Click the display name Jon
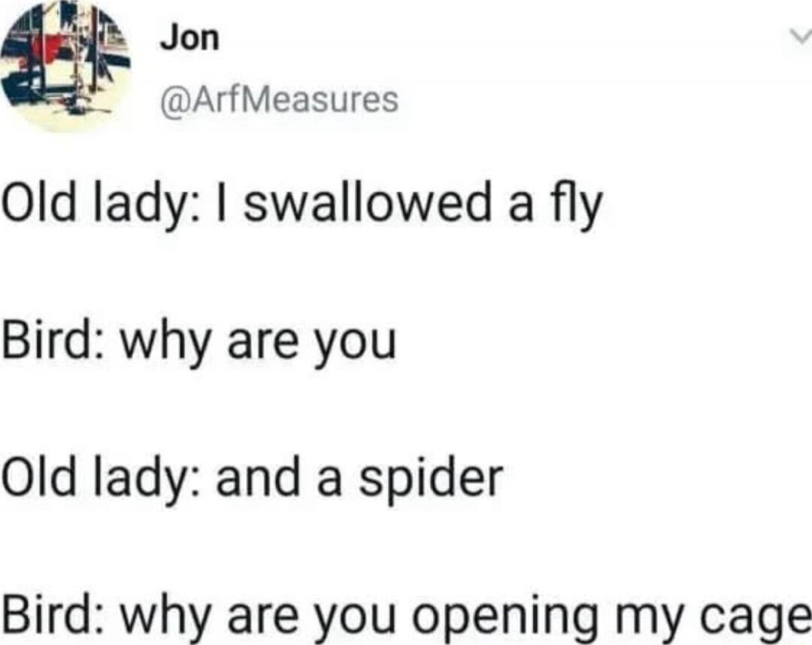812x645 pixels. 190,38
